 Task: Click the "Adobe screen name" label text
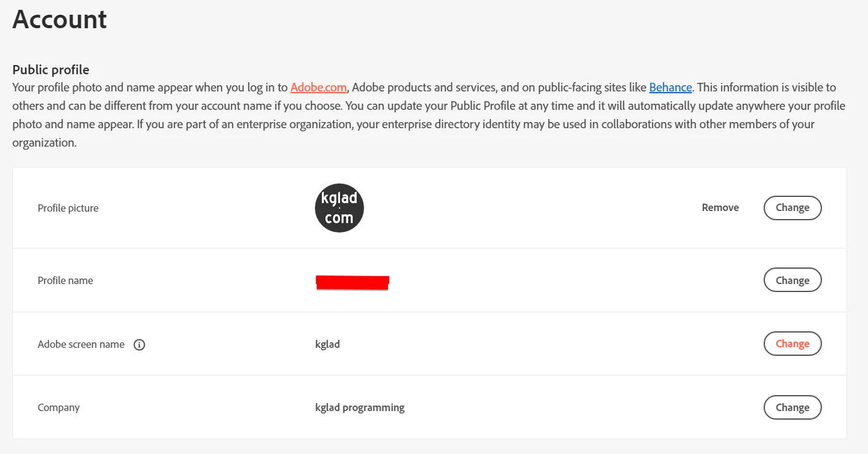click(81, 345)
